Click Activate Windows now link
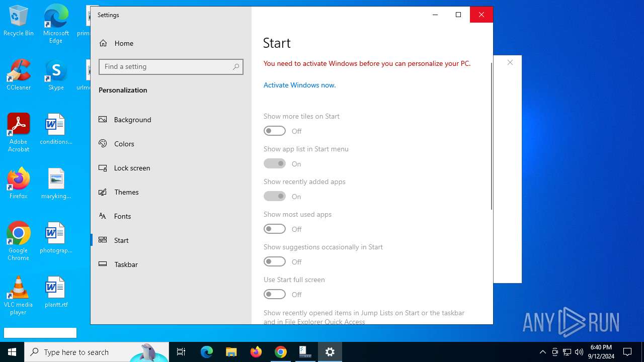The image size is (644, 362). [x=299, y=85]
